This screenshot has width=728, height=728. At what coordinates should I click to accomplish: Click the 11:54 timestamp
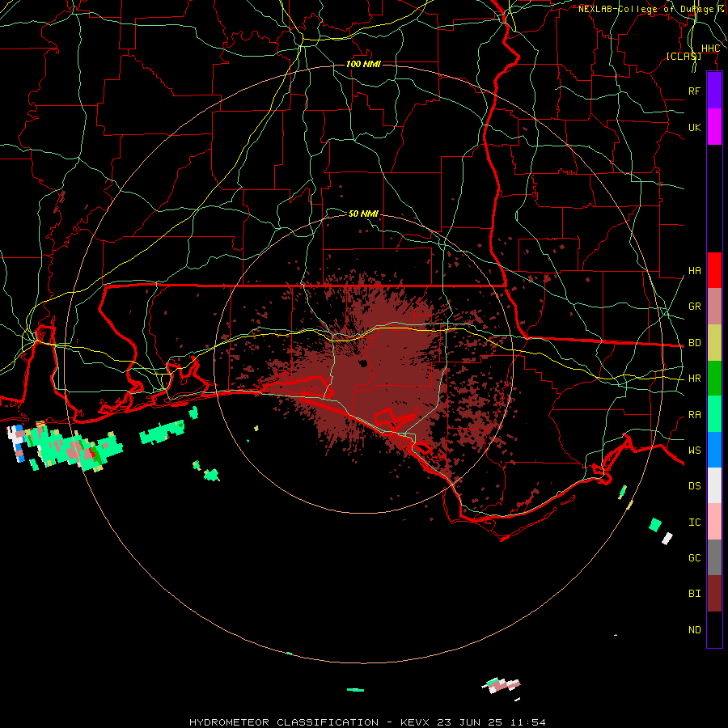[527, 722]
